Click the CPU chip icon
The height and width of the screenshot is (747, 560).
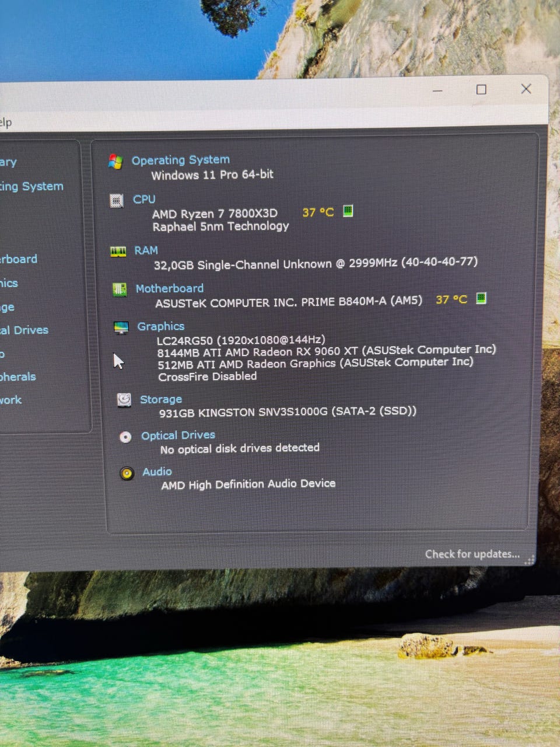(x=117, y=201)
